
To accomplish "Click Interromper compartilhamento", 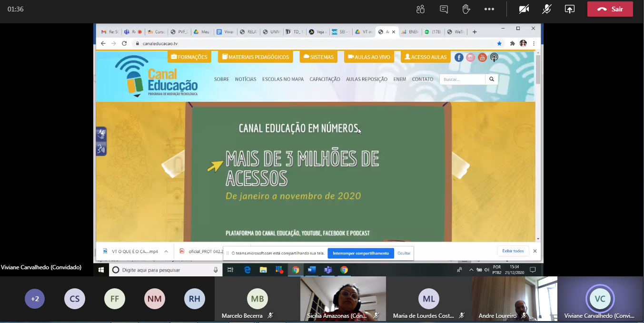I will (x=361, y=253).
